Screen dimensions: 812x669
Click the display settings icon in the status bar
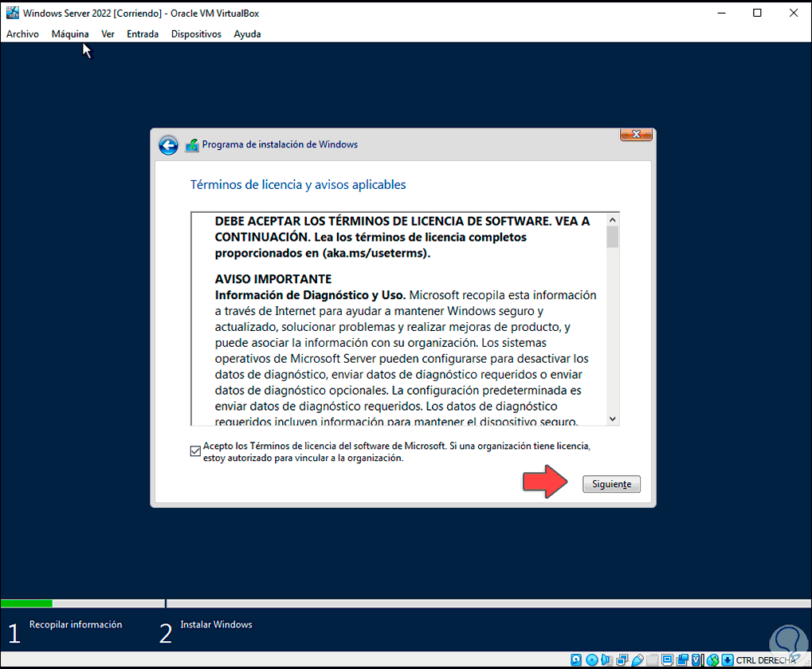click(668, 659)
